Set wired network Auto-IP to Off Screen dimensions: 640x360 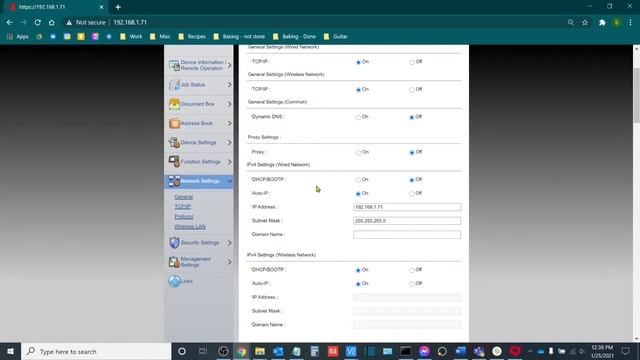[x=411, y=193]
